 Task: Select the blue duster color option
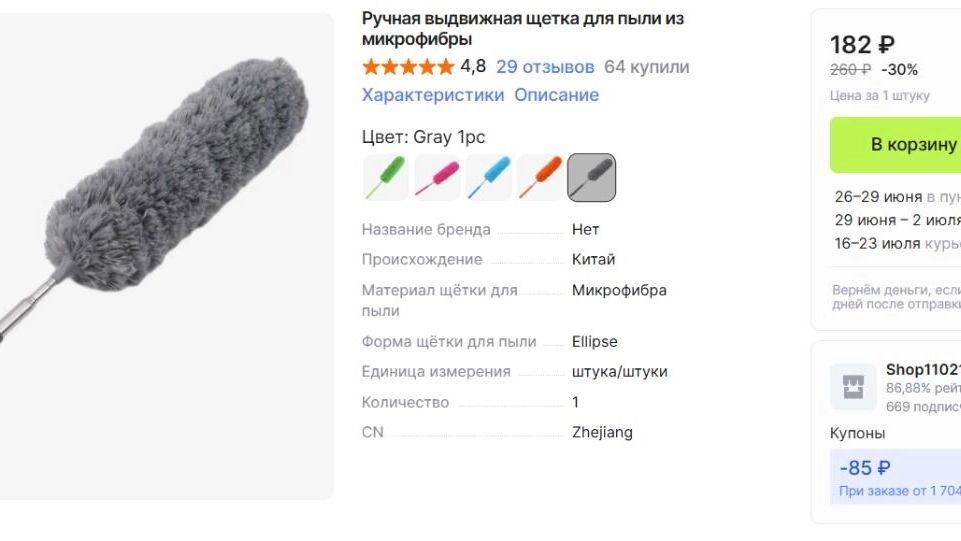(489, 178)
